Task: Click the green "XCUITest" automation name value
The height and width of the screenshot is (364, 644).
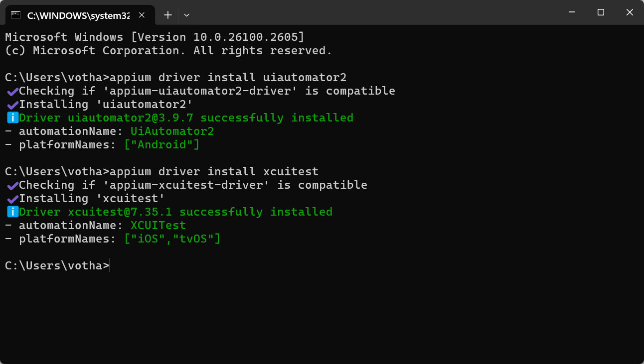Action: 158,226
